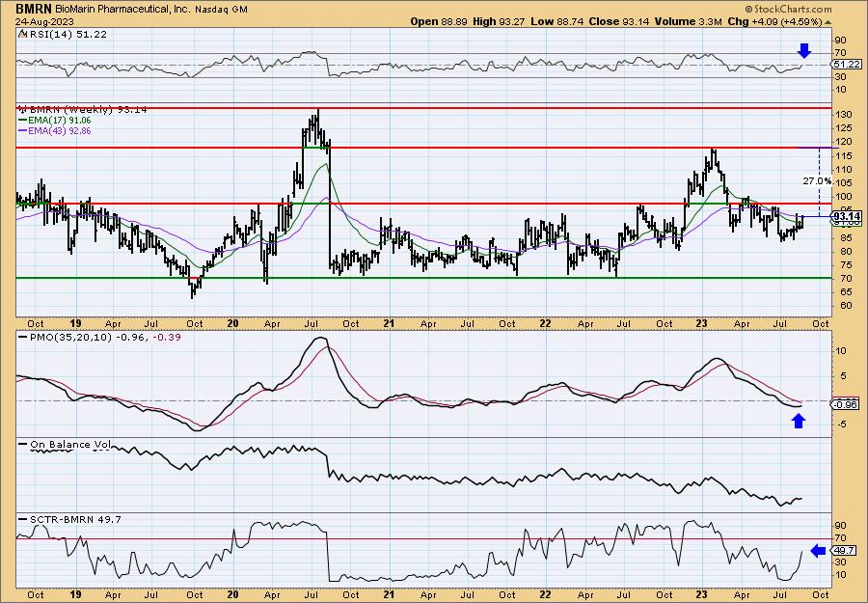Click the Low 88.74 value
868x603 pixels.
point(556,21)
